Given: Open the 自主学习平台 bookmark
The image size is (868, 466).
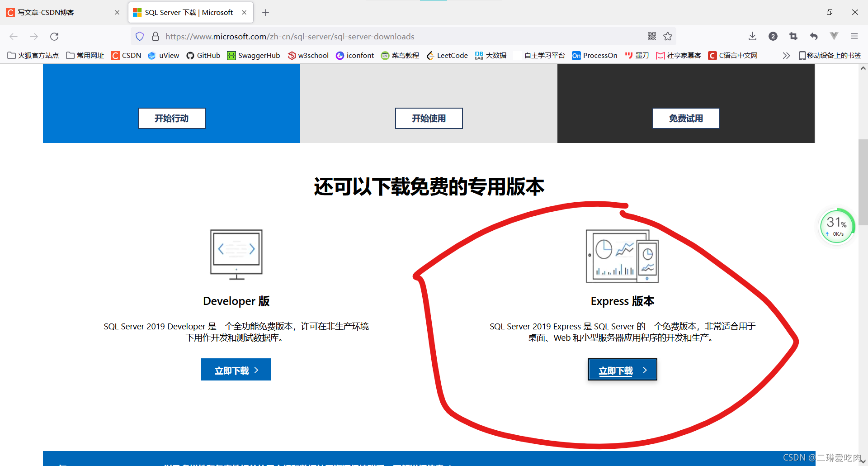Looking at the screenshot, I should point(539,56).
